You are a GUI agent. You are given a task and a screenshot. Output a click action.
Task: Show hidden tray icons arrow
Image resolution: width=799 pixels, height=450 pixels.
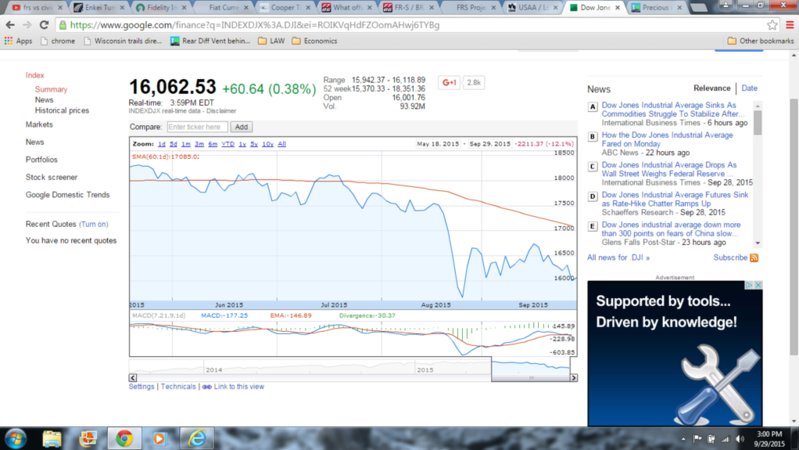coord(683,439)
